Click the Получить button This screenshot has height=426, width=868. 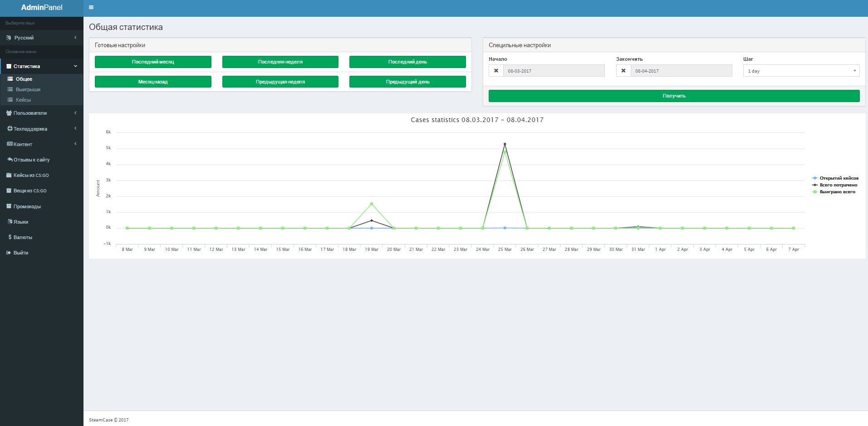(674, 96)
